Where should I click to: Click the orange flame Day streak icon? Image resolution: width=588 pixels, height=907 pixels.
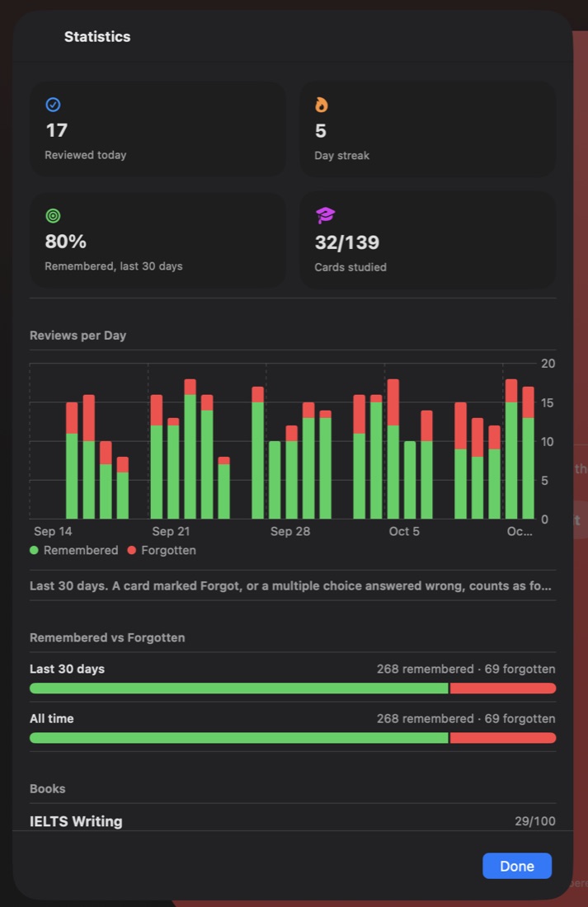coord(321,105)
